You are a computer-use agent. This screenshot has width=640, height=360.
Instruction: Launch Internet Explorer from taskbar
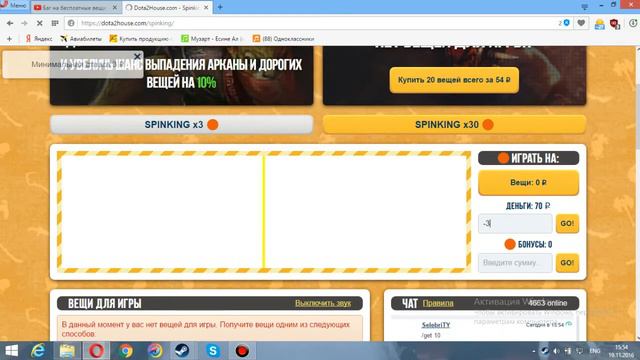click(38, 351)
